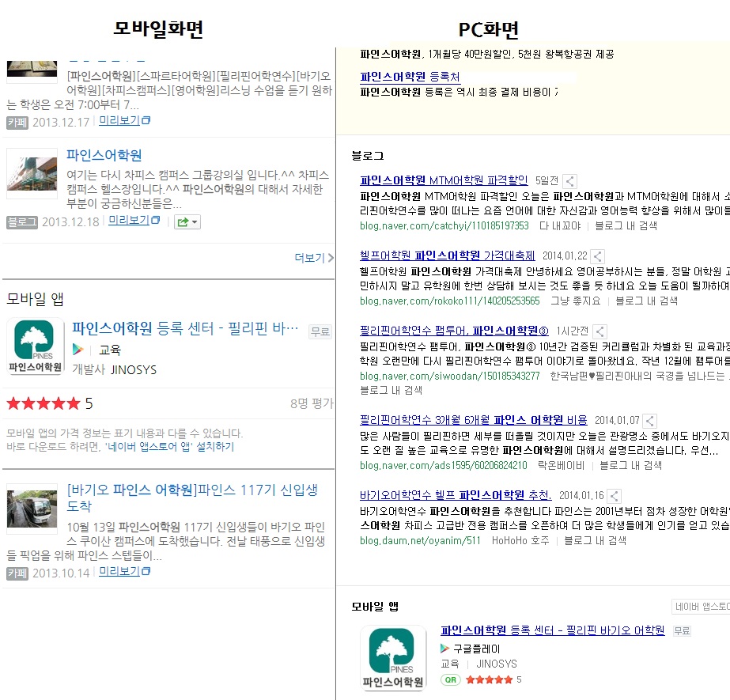Click 블로그 내 검색 next to HoHoHo 호주
The width and height of the screenshot is (730, 700).
[596, 540]
